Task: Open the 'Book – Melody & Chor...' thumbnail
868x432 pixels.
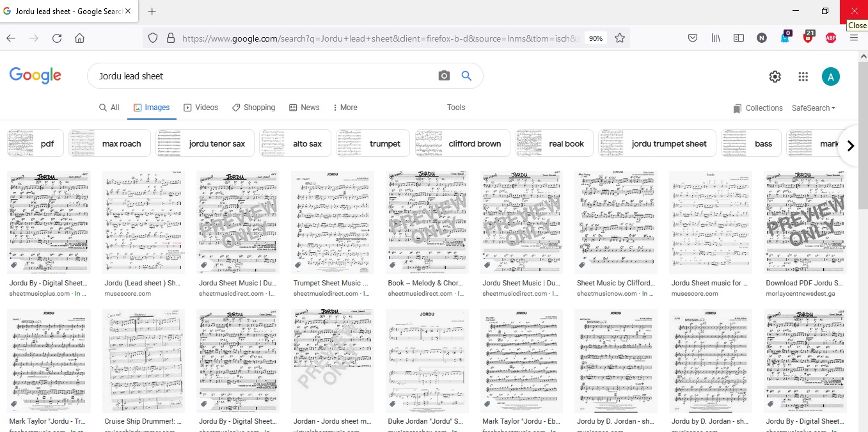Action: point(427,222)
